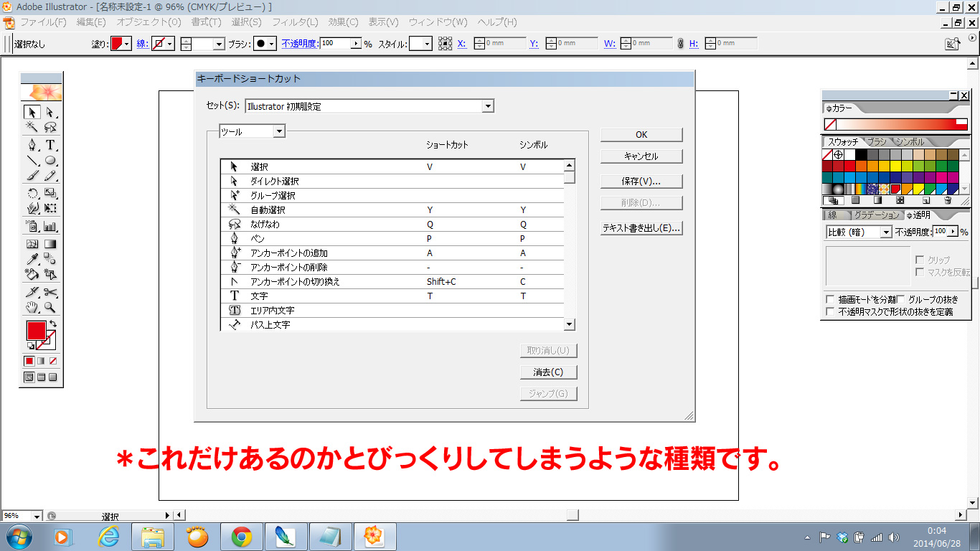Open the 不透明度 arrow in control bar

pos(356,44)
